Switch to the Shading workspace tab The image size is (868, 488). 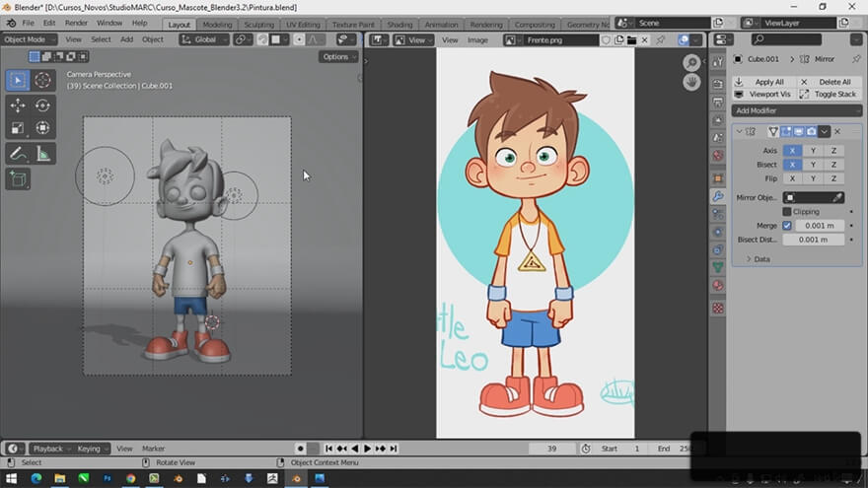(x=399, y=25)
